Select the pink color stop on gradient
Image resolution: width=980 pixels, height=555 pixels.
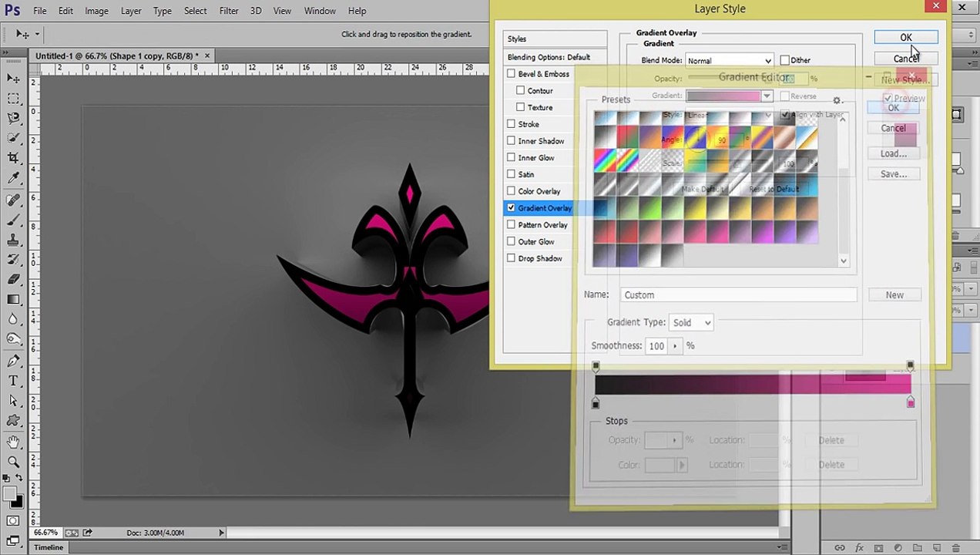(x=911, y=402)
